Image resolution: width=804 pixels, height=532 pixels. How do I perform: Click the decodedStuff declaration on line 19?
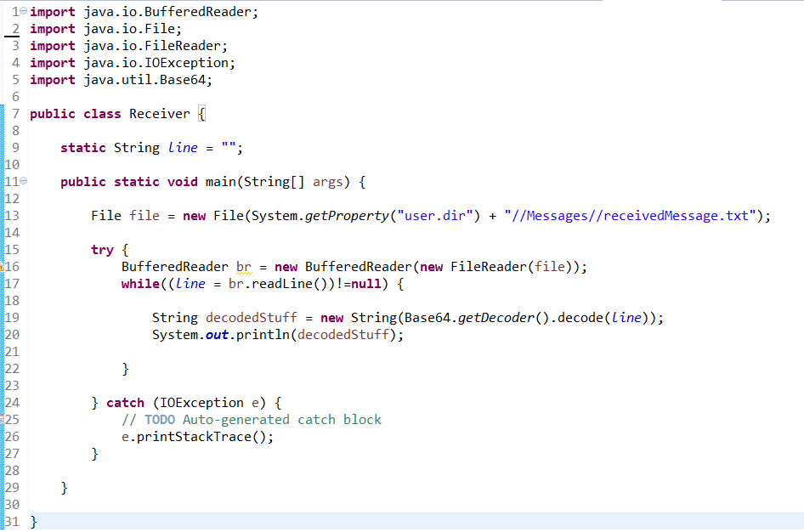(x=252, y=317)
